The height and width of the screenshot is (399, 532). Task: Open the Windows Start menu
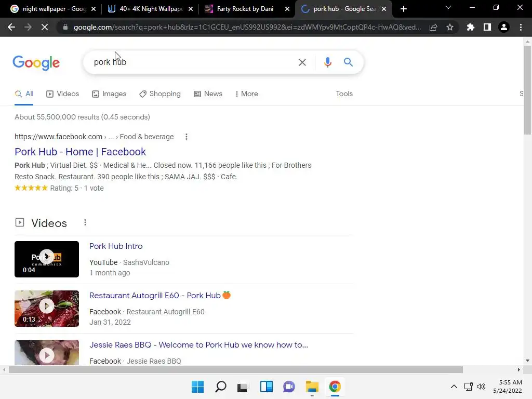click(x=198, y=387)
